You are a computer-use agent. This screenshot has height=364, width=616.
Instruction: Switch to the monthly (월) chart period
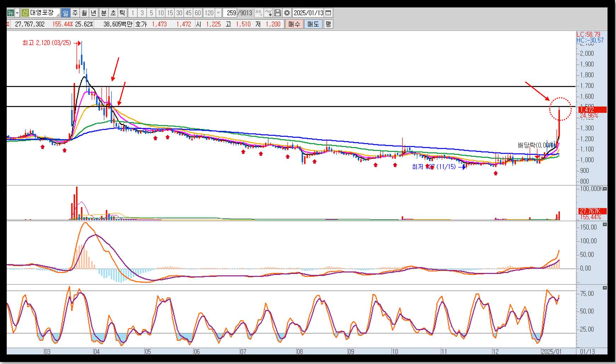pyautogui.click(x=84, y=13)
